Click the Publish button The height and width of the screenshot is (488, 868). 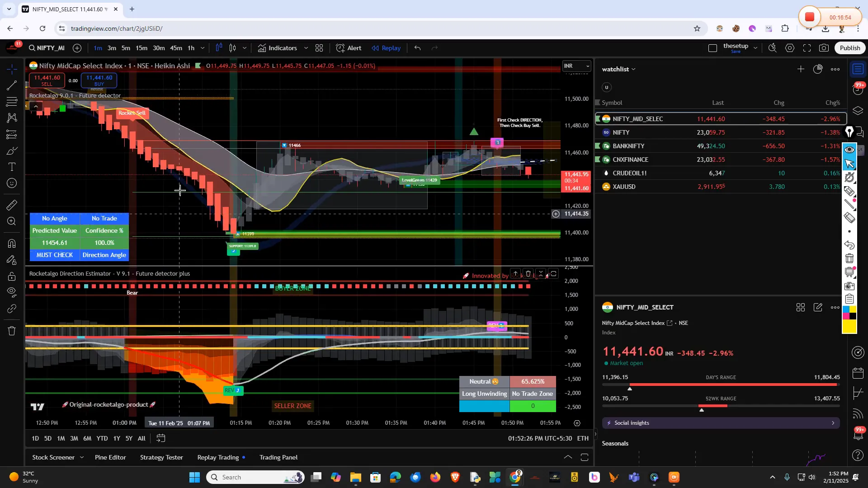pyautogui.click(x=849, y=47)
